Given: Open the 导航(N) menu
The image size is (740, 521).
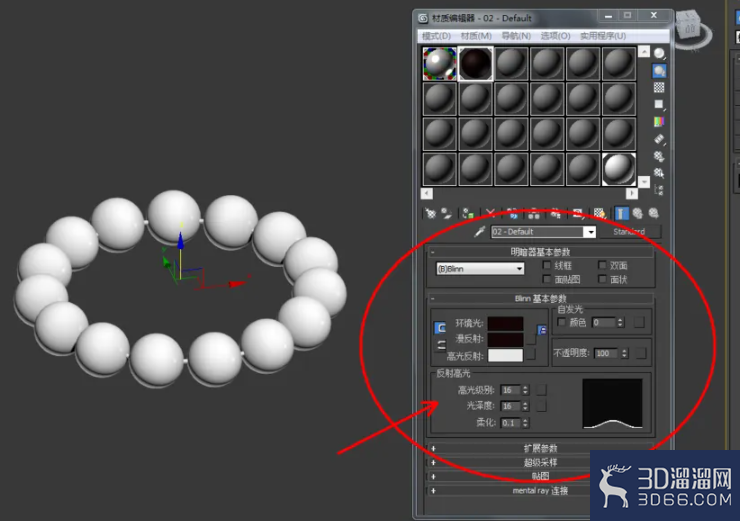Looking at the screenshot, I should [516, 36].
